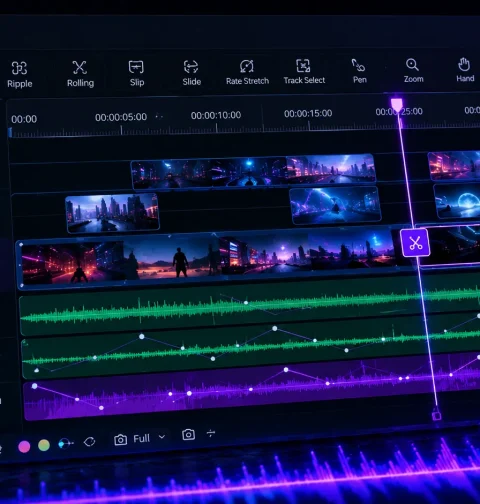The height and width of the screenshot is (504, 480).
Task: Click the blue keyframe node icon
Action: click(65, 444)
